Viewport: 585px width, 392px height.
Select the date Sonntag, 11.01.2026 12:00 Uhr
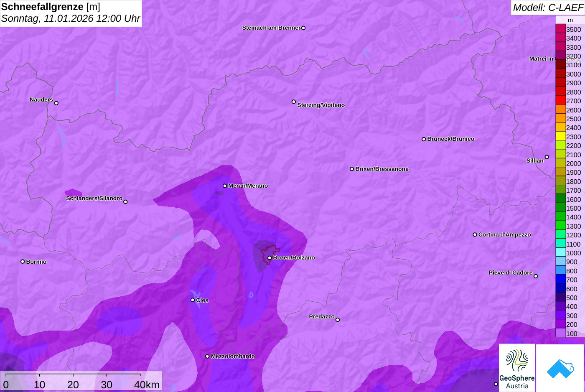tap(71, 18)
